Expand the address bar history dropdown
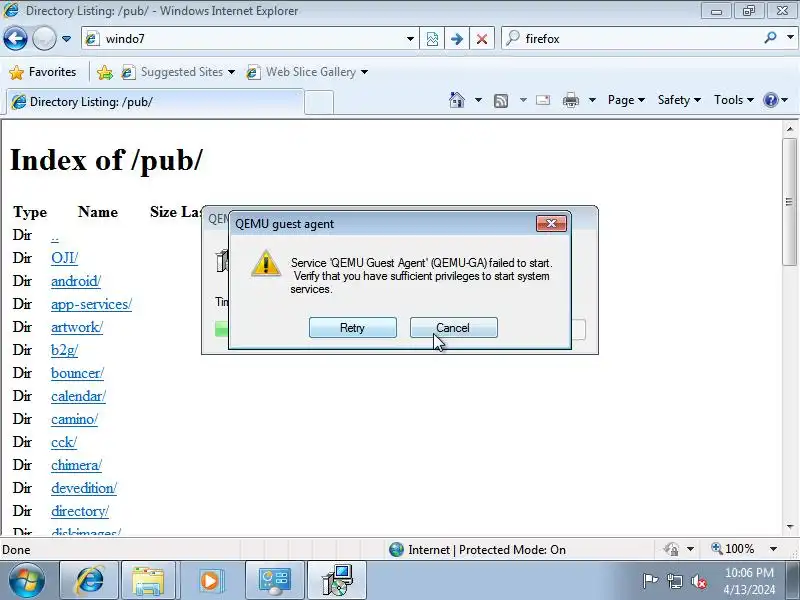Viewport: 800px width, 600px height. point(410,39)
